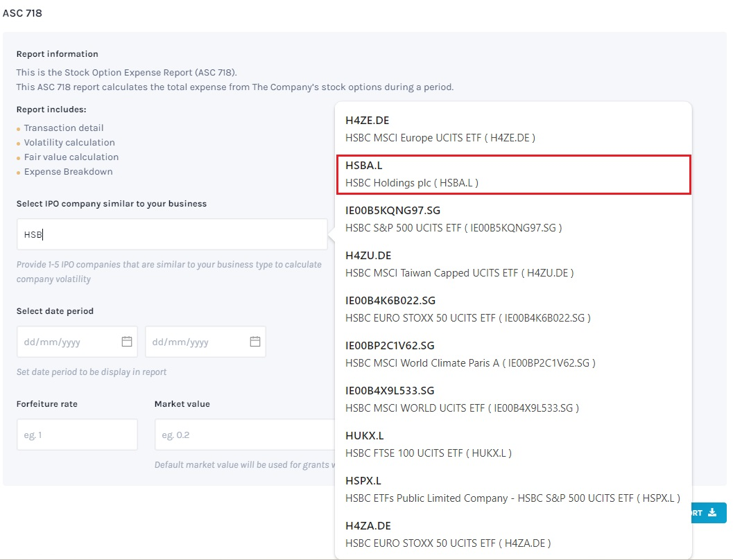The height and width of the screenshot is (560, 733).
Task: Pick IE00B5KQNG97.SG HSBC S&P 500 option
Action: (513, 219)
